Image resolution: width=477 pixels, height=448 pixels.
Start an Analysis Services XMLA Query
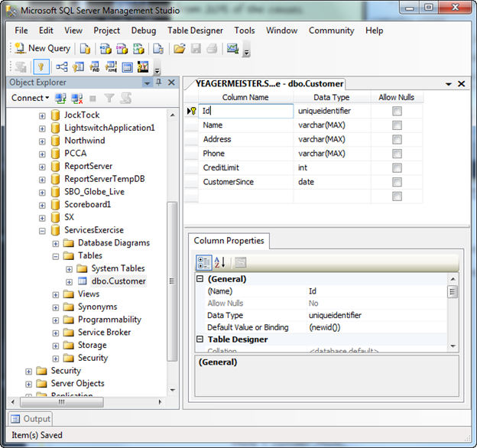coord(138,49)
